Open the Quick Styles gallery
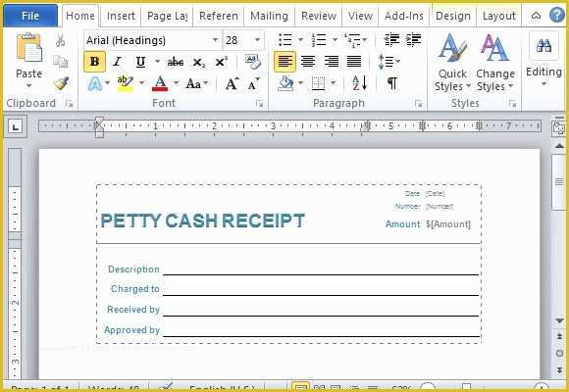 452,63
